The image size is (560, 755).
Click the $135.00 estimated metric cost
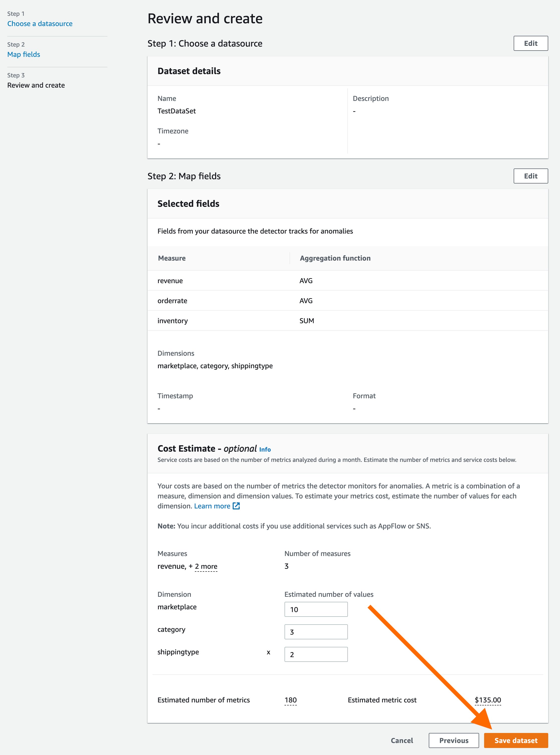tap(487, 700)
